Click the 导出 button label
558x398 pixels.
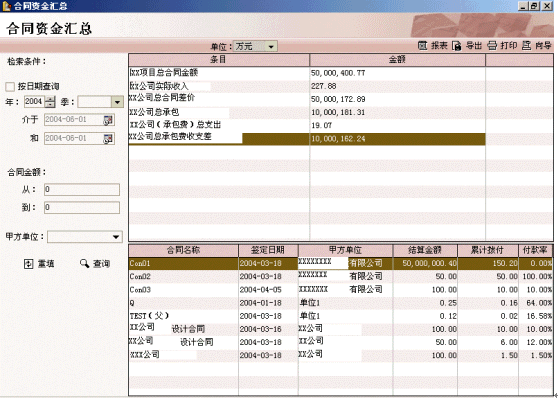click(x=474, y=46)
